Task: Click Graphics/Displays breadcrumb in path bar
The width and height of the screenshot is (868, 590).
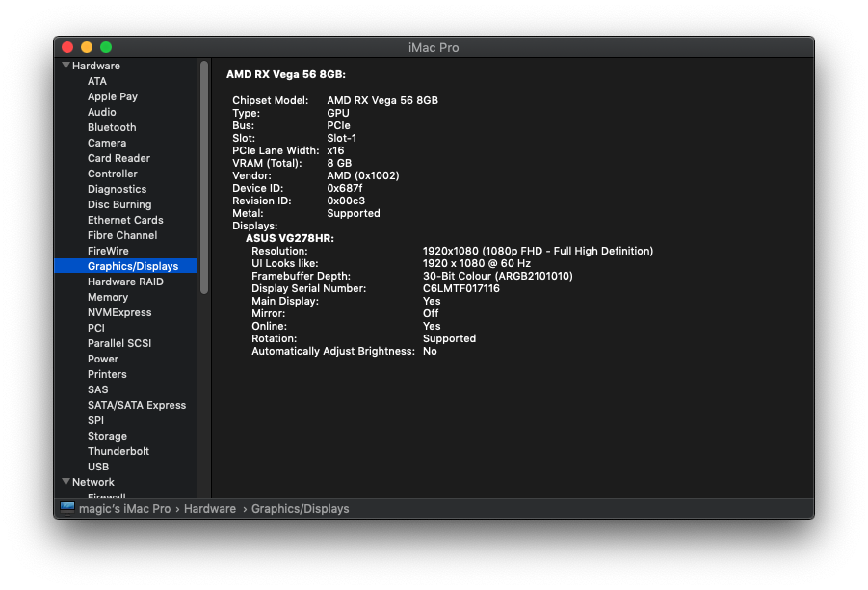Action: [x=300, y=509]
